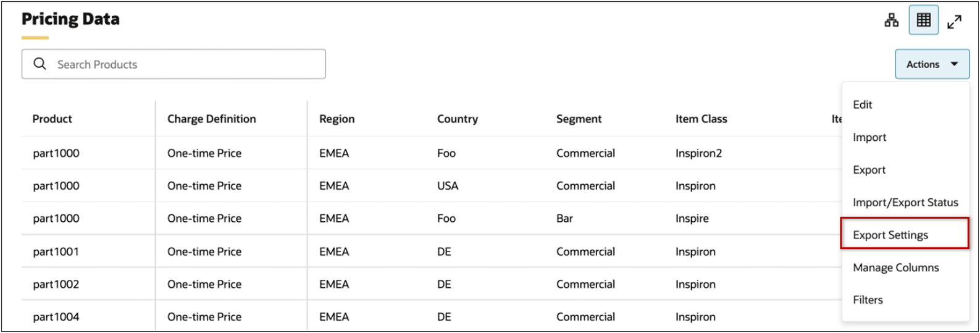The image size is (980, 333).
Task: Click the Product column header
Action: click(x=52, y=119)
